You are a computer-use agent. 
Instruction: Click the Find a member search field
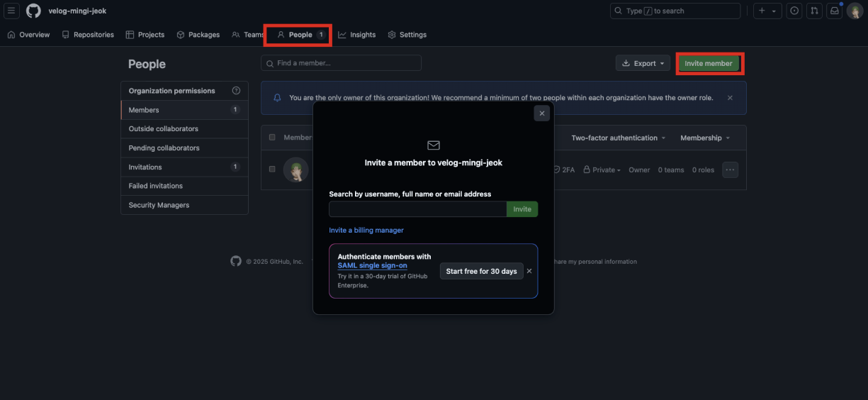[x=341, y=63]
